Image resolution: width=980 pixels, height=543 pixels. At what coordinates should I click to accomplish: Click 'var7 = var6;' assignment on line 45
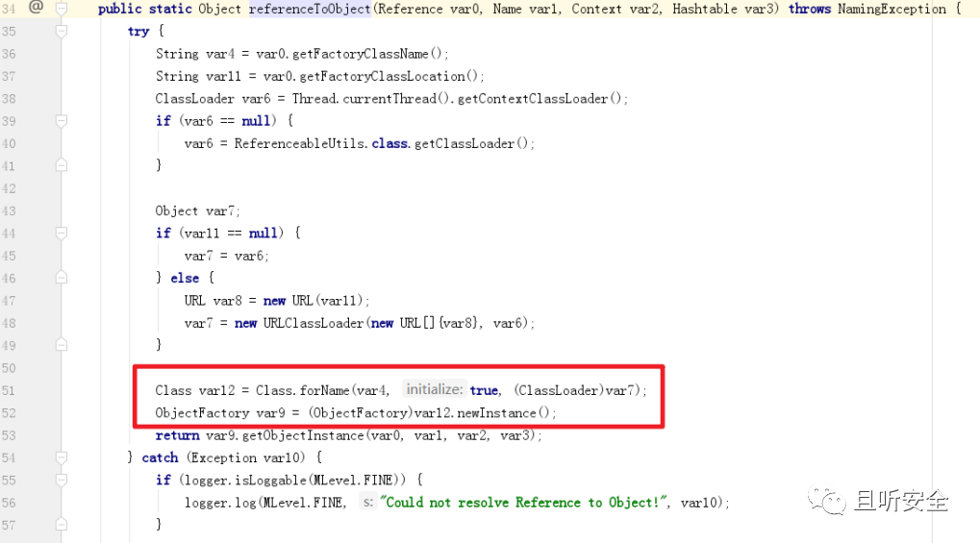[x=226, y=257]
